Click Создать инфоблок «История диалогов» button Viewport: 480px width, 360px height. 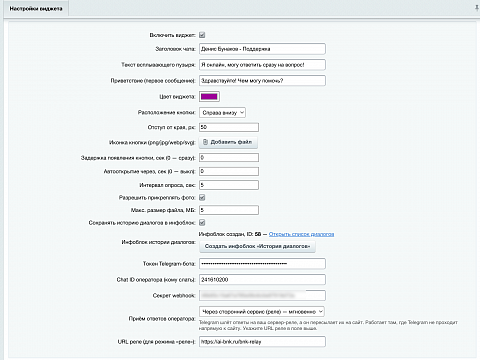tap(257, 246)
